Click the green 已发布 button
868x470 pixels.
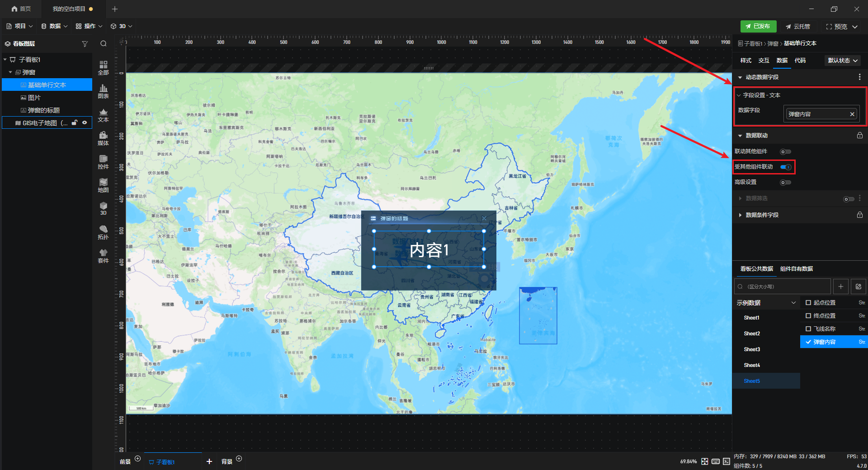click(x=758, y=26)
